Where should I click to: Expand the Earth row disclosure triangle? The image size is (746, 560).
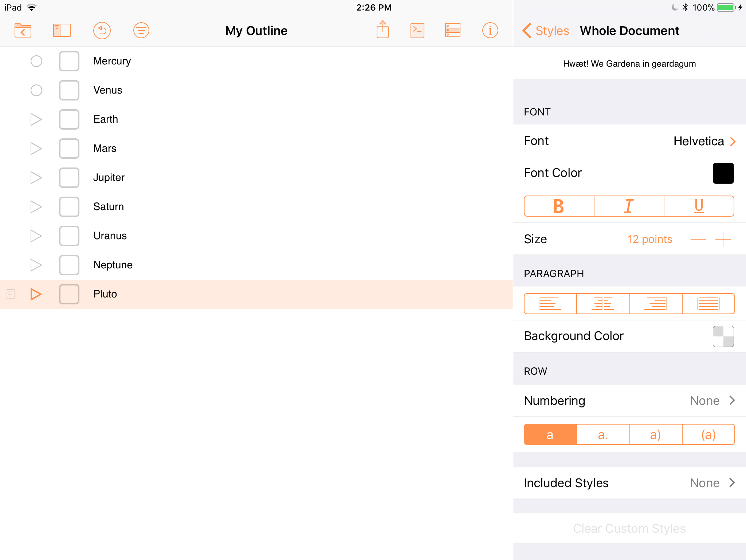pyautogui.click(x=36, y=119)
